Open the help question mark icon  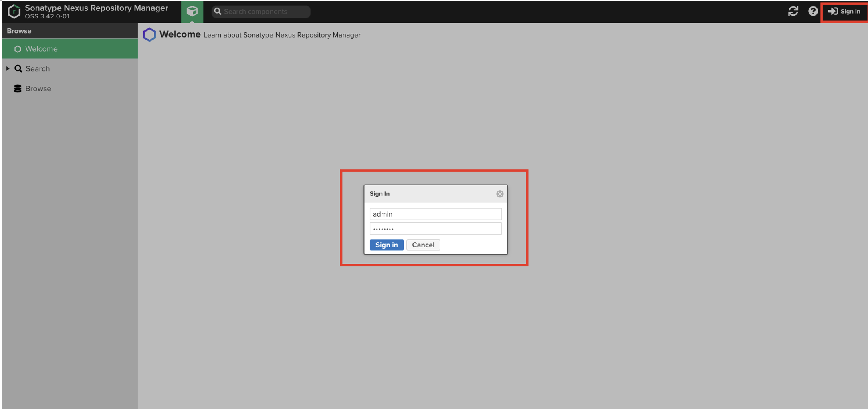click(x=813, y=11)
